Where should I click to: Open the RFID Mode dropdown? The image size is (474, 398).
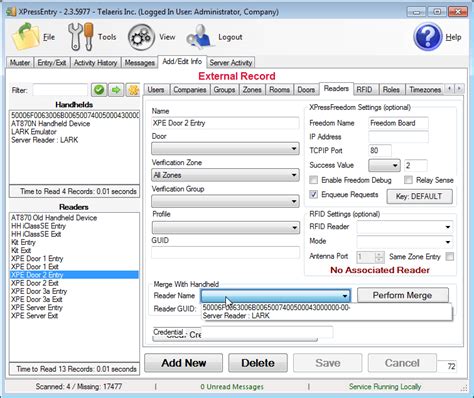pos(405,242)
